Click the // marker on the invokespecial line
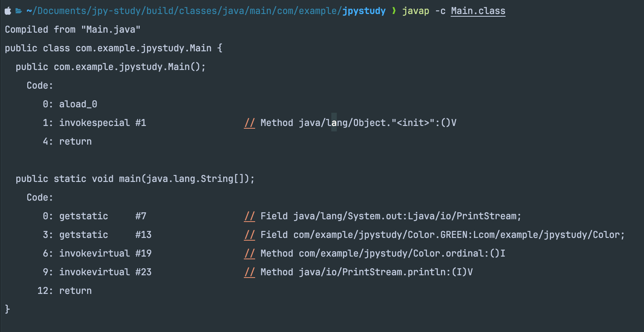The height and width of the screenshot is (332, 644). (x=249, y=123)
